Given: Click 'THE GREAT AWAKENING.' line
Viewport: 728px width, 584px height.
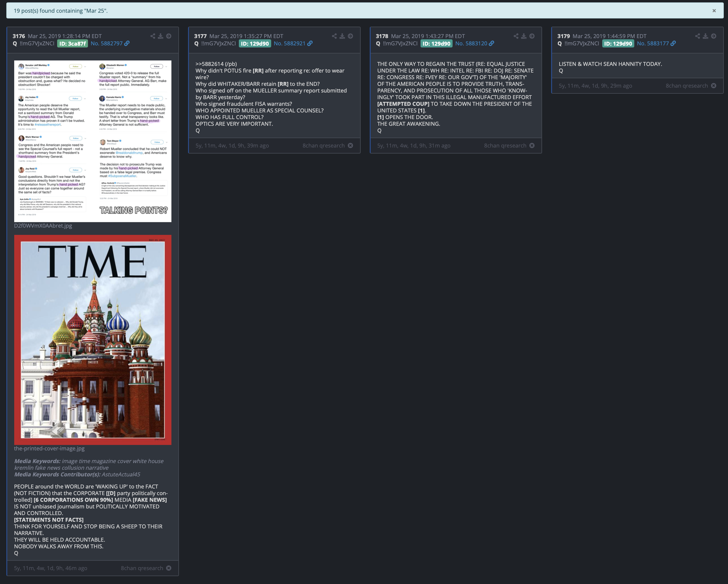Looking at the screenshot, I should click(x=408, y=124).
